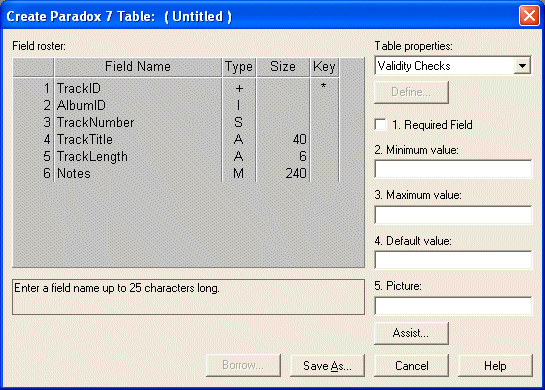Click the grayed Borrow button

coord(243,365)
